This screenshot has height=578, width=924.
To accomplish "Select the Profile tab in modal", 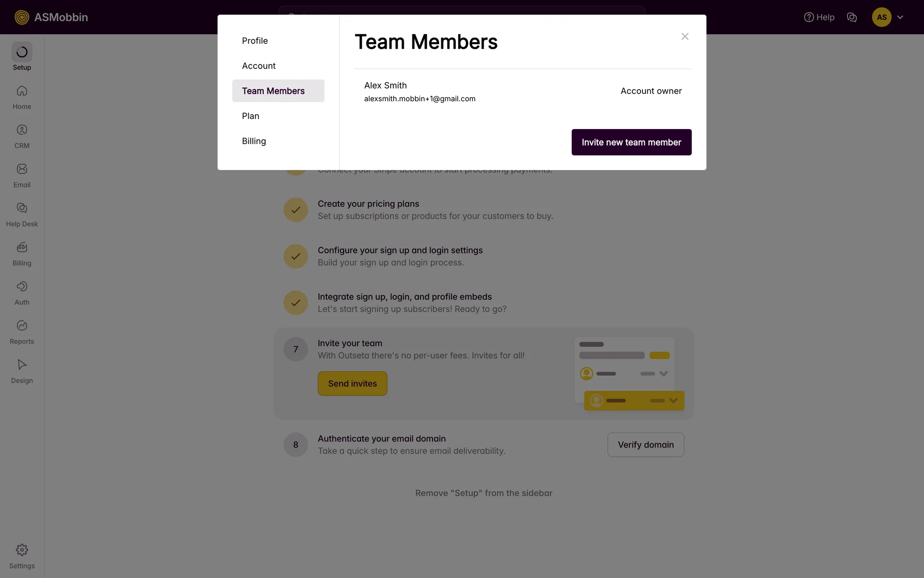I will [255, 41].
